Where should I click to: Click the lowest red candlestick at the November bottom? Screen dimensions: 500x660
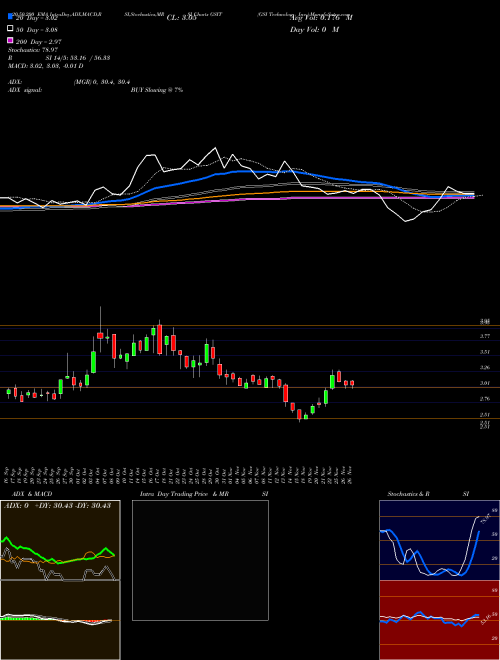[x=299, y=414]
